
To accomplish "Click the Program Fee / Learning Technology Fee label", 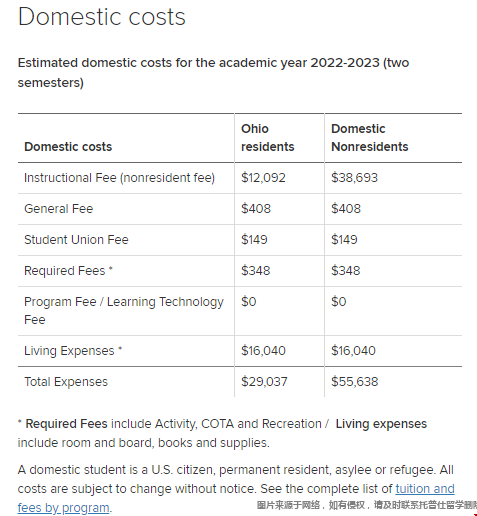I will [x=124, y=311].
